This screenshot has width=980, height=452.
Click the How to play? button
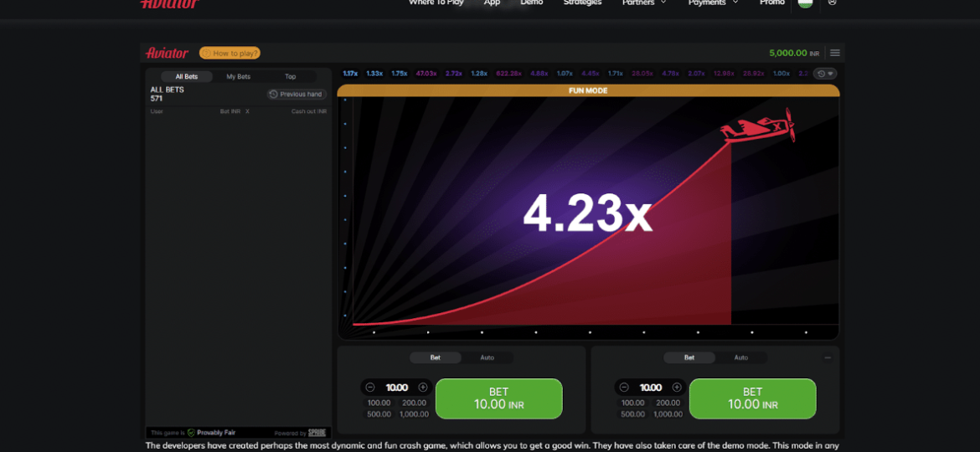(x=230, y=53)
